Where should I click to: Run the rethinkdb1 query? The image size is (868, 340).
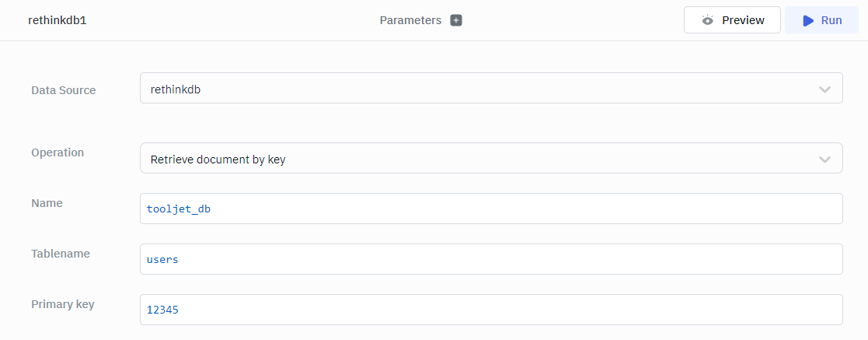pos(821,20)
